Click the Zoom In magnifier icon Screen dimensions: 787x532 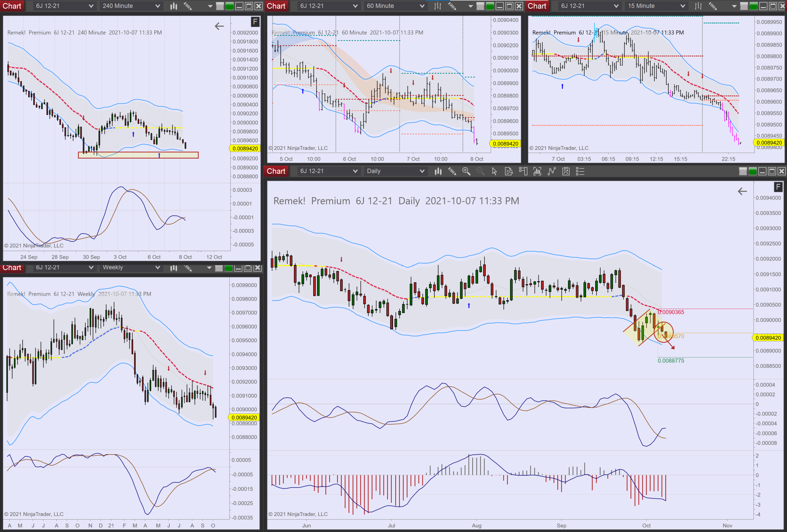[466, 171]
